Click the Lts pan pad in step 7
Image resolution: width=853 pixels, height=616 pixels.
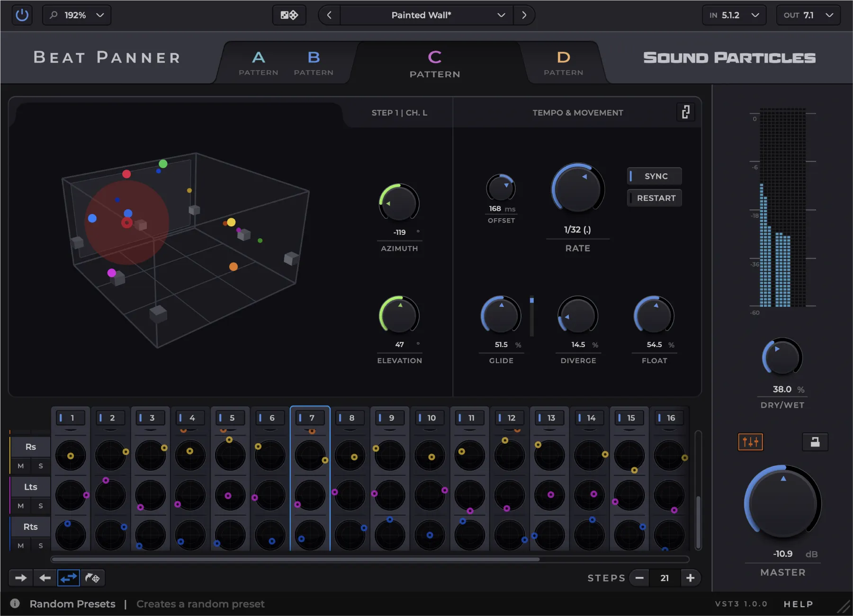pos(310,495)
